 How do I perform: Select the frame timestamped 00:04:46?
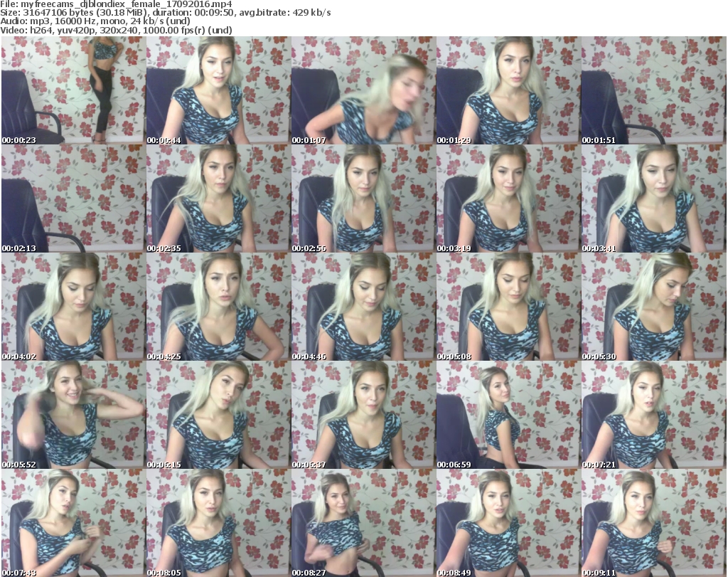click(363, 307)
